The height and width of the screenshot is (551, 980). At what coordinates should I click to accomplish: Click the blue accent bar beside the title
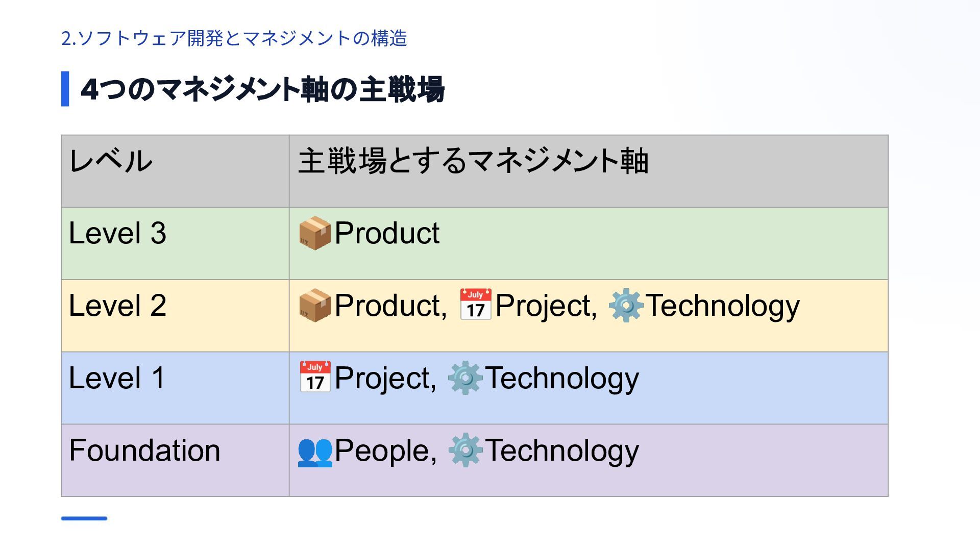point(65,89)
